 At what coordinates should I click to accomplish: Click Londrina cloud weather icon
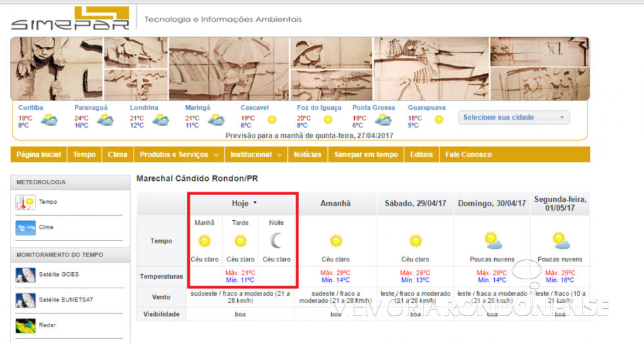point(160,120)
